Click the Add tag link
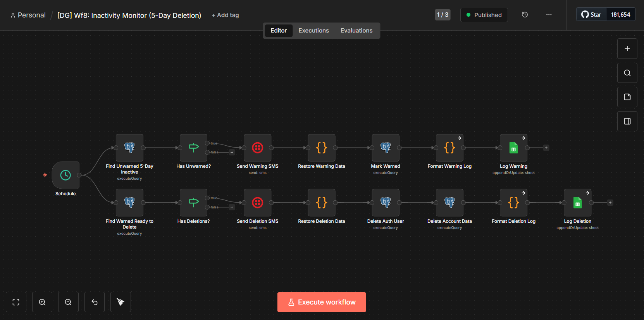This screenshot has height=320, width=644. click(x=225, y=15)
